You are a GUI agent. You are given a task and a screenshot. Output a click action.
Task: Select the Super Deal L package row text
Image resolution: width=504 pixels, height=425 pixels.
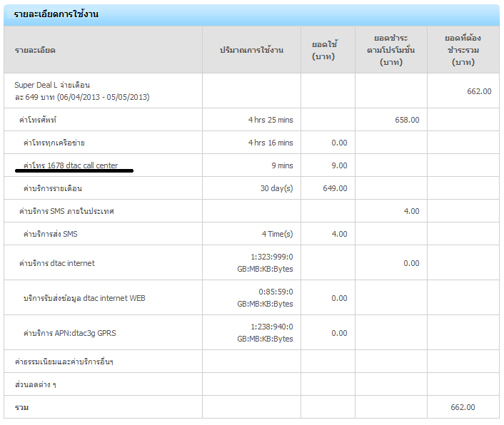pyautogui.click(x=82, y=91)
